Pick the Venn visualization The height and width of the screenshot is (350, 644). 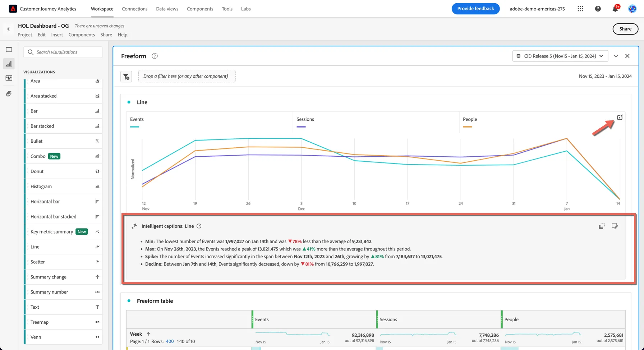(x=64, y=337)
